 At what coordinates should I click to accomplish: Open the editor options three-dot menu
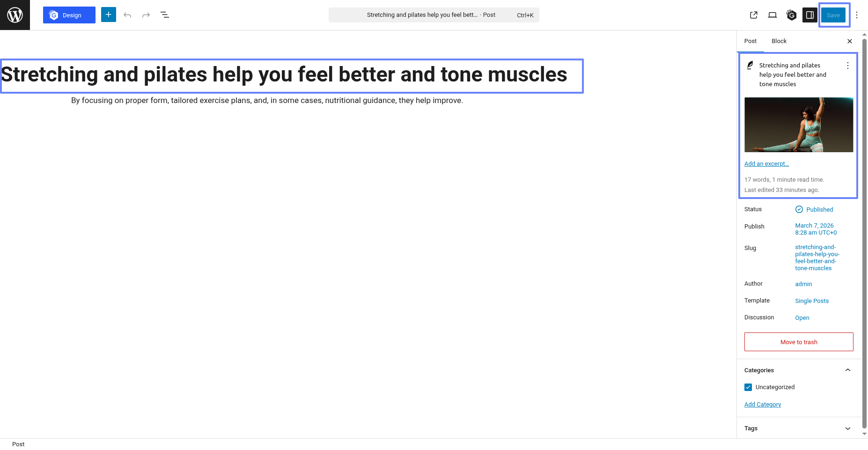857,15
